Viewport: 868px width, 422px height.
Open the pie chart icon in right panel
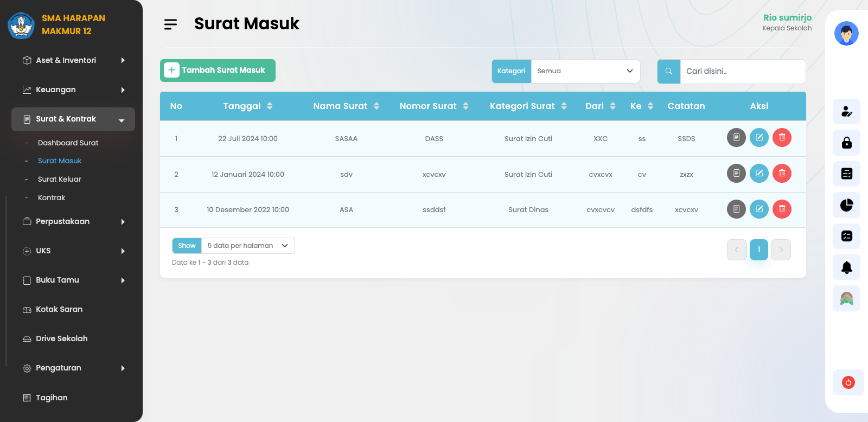[846, 205]
